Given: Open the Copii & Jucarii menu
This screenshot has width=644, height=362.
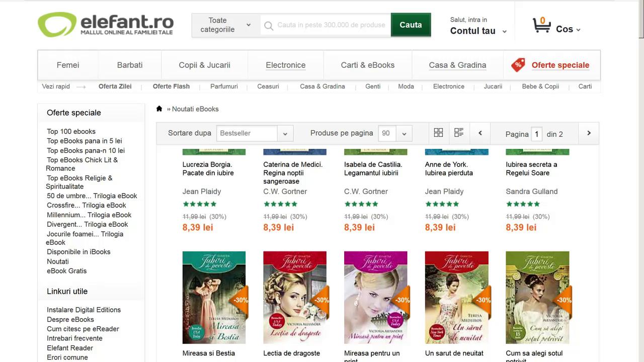Looking at the screenshot, I should (x=204, y=65).
